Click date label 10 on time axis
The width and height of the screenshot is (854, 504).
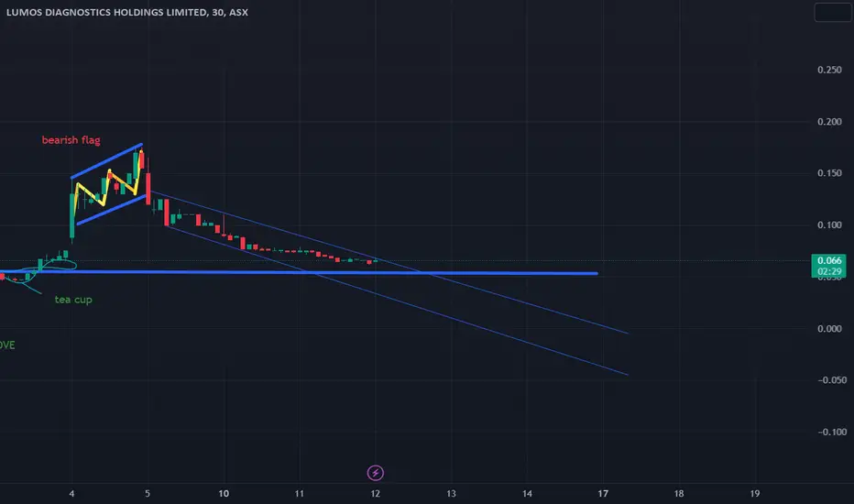point(224,494)
